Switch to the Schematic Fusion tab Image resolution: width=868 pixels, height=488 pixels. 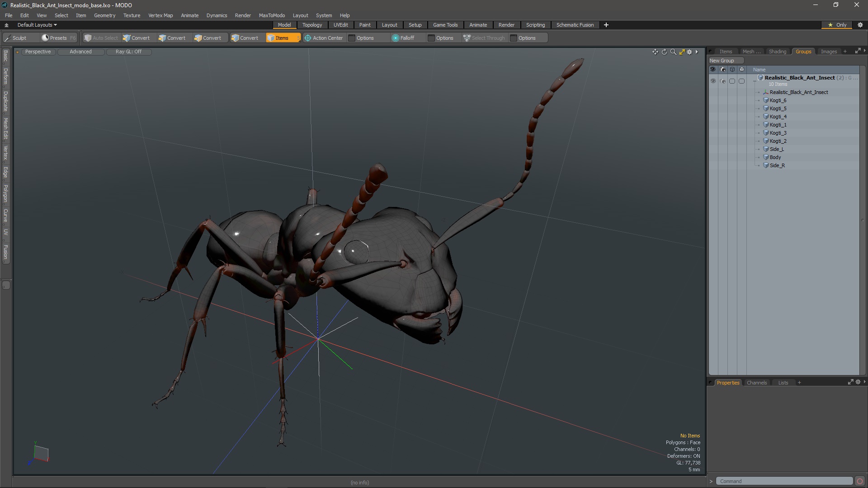575,24
